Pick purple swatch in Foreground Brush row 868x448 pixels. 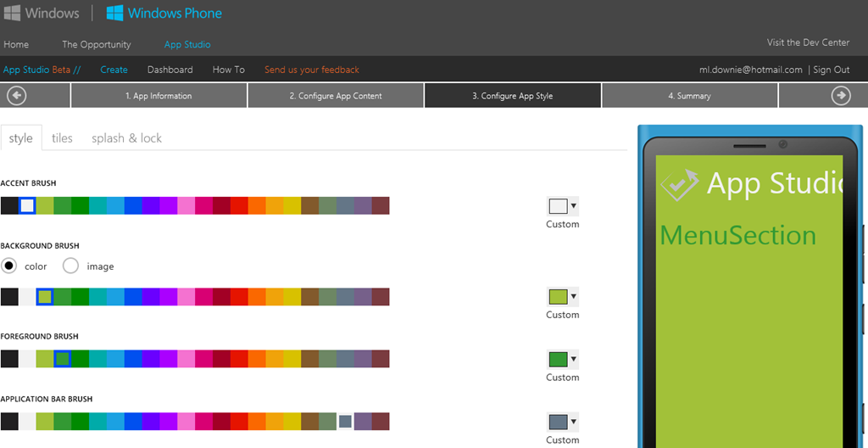169,359
